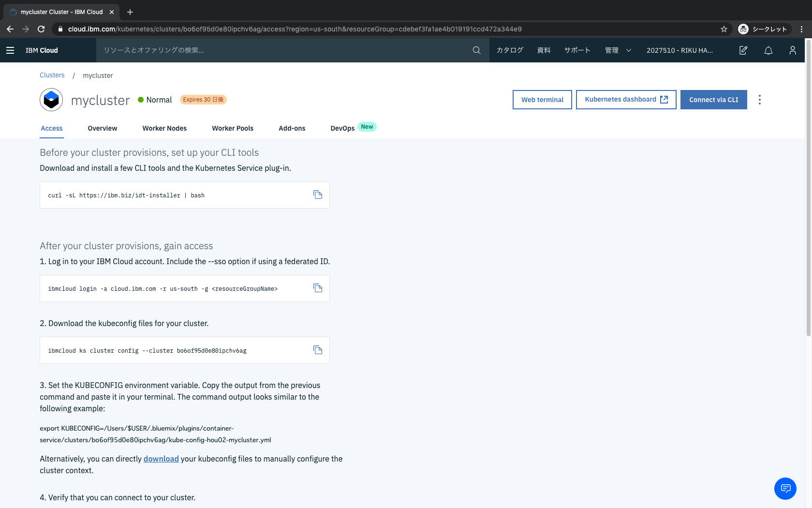Click the page vertical scrollbar
Image resolution: width=812 pixels, height=508 pixels.
click(x=809, y=188)
